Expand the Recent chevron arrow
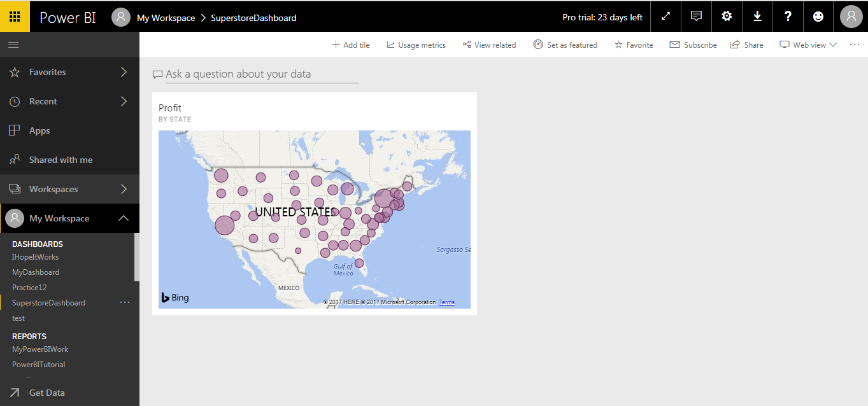868x406 pixels. click(124, 101)
